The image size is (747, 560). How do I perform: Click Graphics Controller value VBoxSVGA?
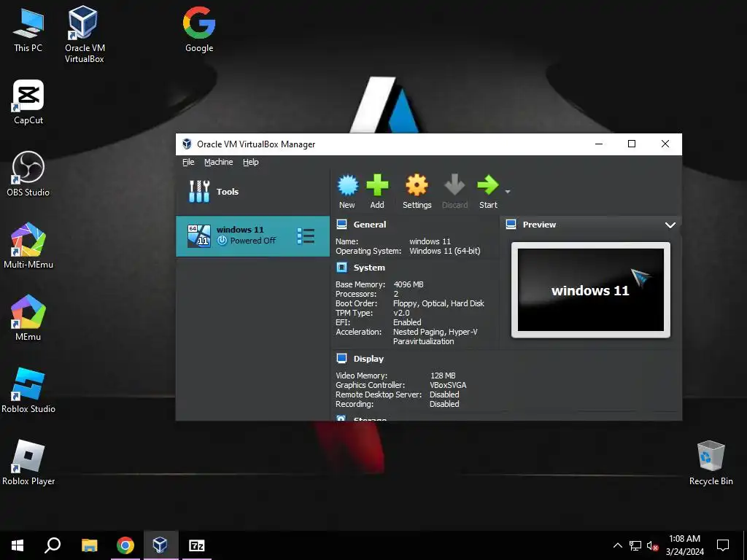pyautogui.click(x=448, y=385)
